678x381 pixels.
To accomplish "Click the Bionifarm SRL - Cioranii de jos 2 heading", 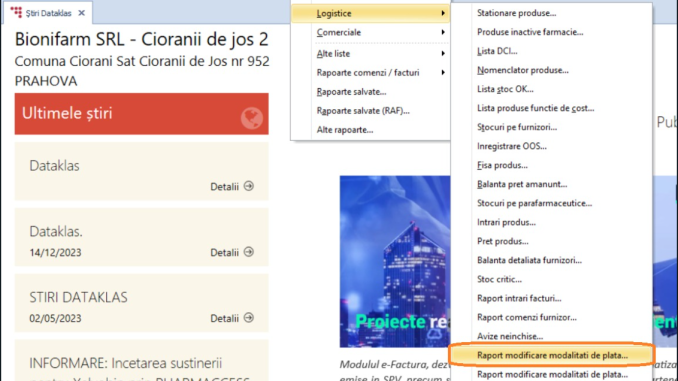I will pyautogui.click(x=141, y=39).
